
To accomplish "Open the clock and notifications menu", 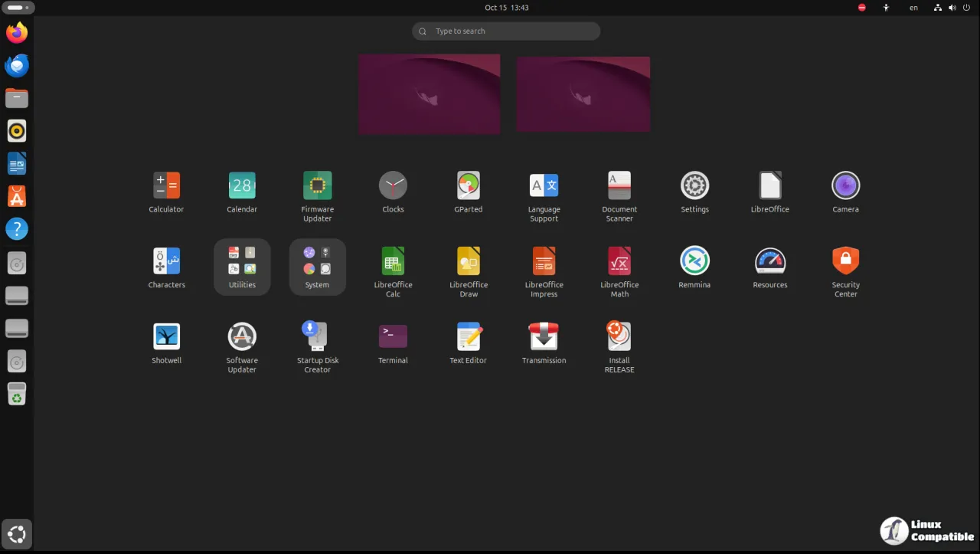I will 507,8.
